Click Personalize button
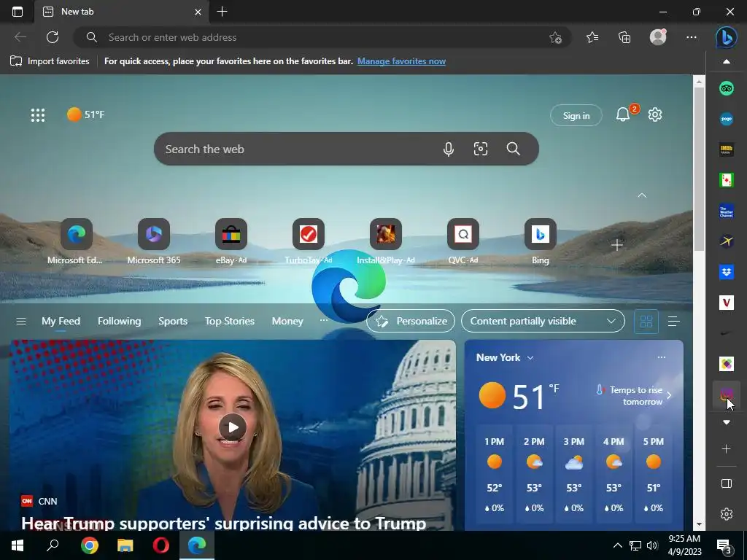The height and width of the screenshot is (560, 747). (x=411, y=321)
